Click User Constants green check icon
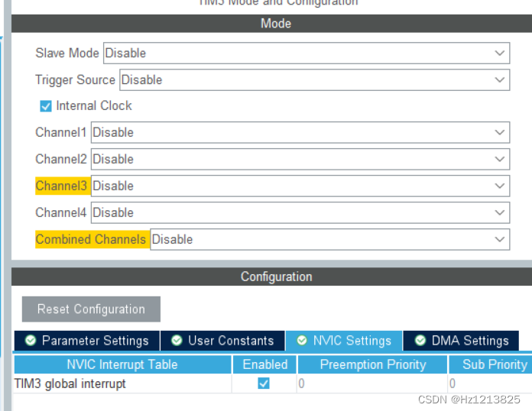 pos(177,340)
